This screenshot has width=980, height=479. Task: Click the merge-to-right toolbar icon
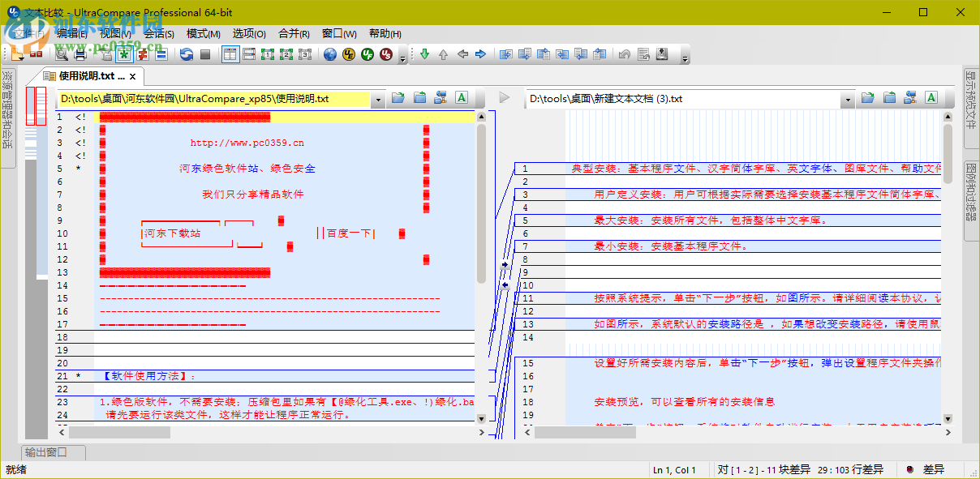pyautogui.click(x=506, y=55)
